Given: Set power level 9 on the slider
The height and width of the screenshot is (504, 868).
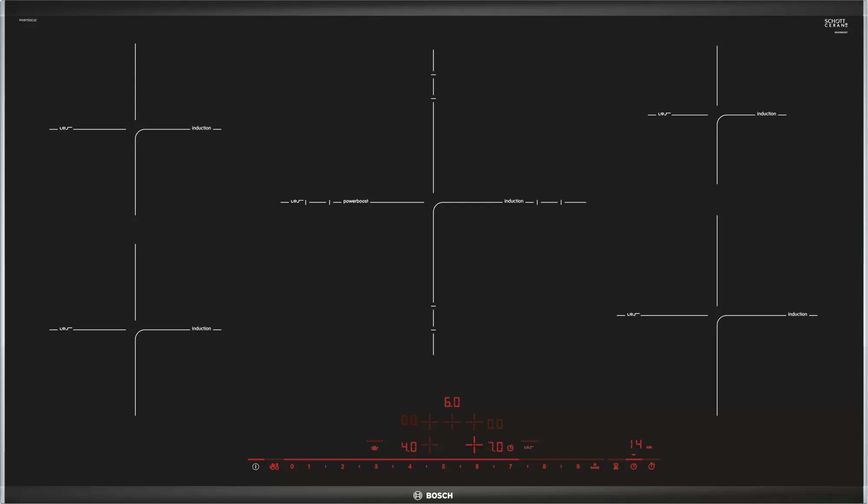Looking at the screenshot, I should 578,467.
